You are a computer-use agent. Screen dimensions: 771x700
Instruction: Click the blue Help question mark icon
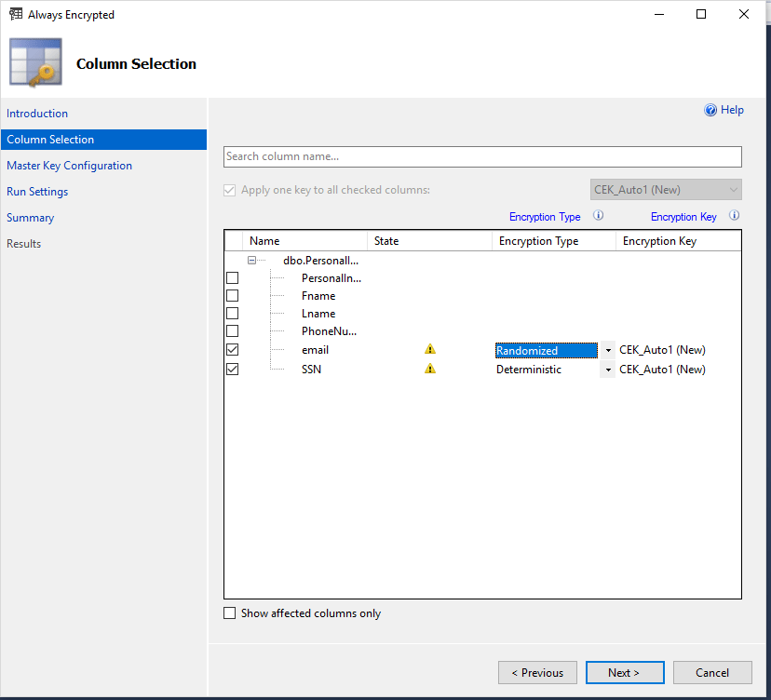coord(710,110)
